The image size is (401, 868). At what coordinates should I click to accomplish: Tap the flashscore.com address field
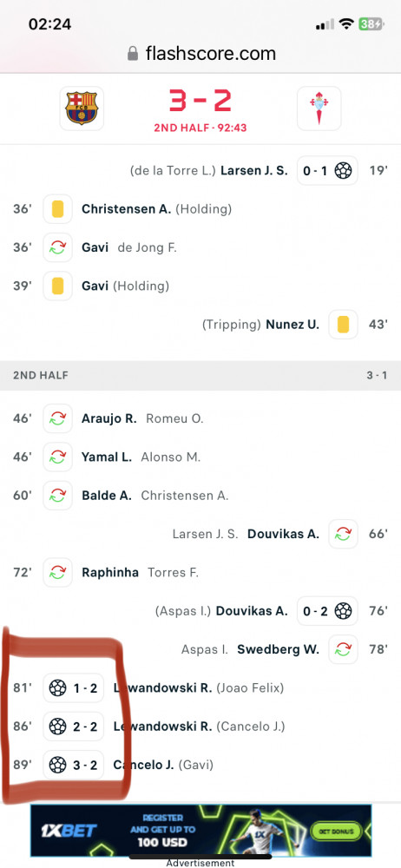click(x=201, y=54)
